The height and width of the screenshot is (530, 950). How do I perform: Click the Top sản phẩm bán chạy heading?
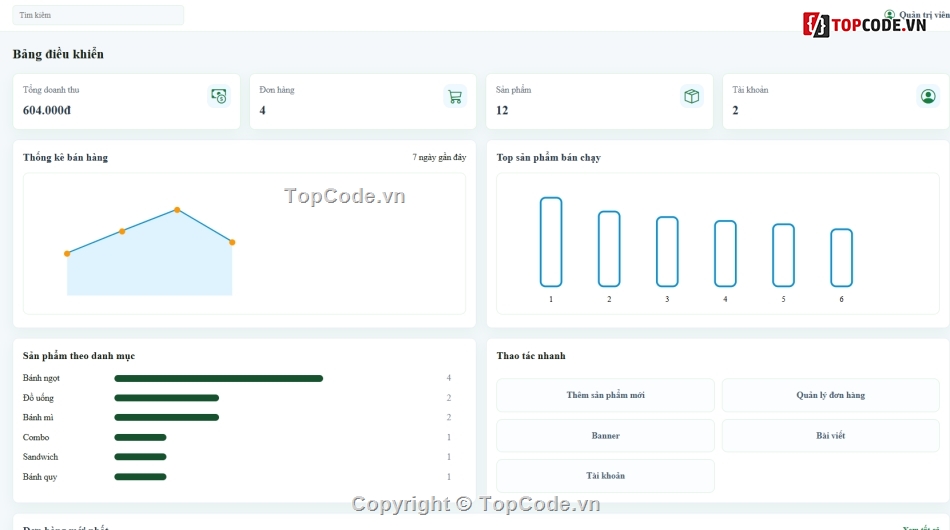pyautogui.click(x=548, y=157)
